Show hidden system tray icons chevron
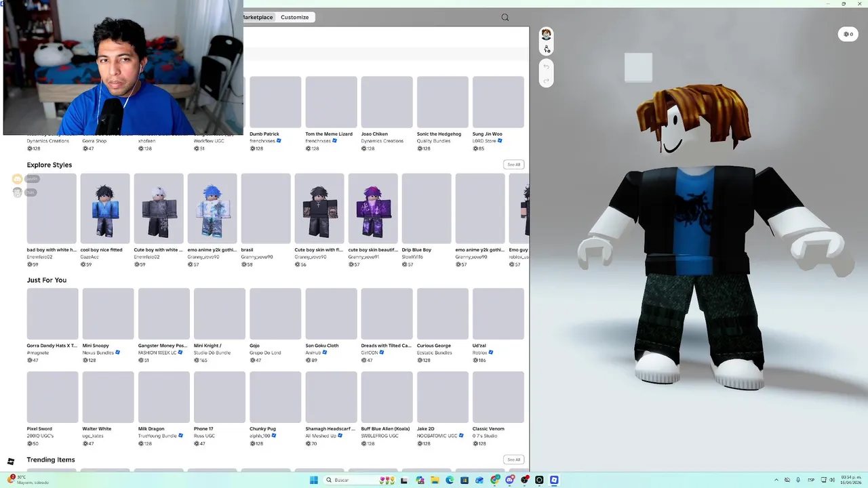Screen dimensions: 868x488 coord(776,480)
